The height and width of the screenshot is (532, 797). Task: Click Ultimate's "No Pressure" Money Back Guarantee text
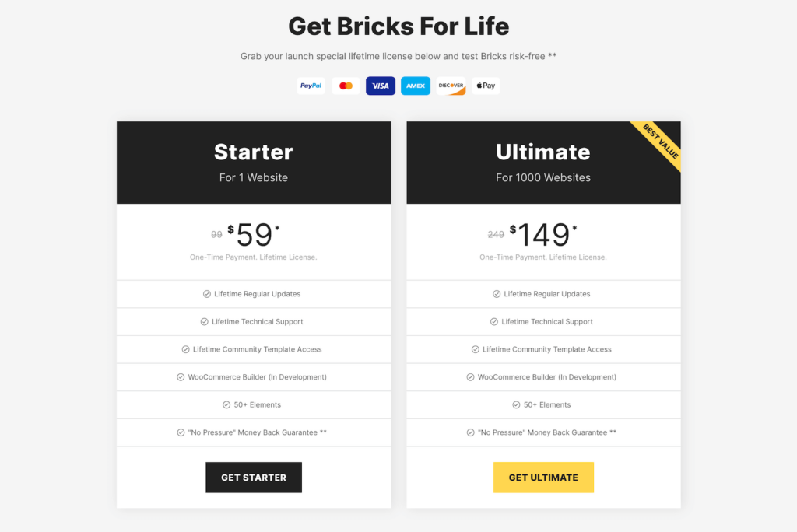(546, 432)
